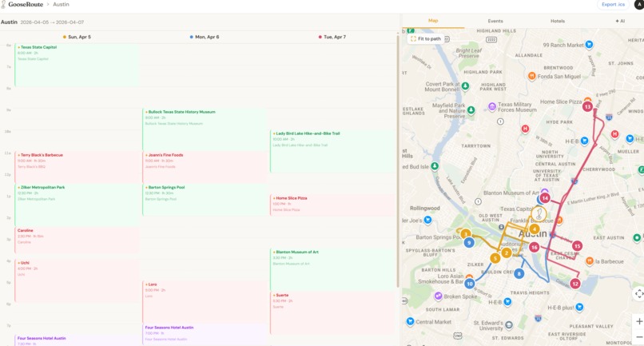Select route stop marker 10

click(x=470, y=284)
